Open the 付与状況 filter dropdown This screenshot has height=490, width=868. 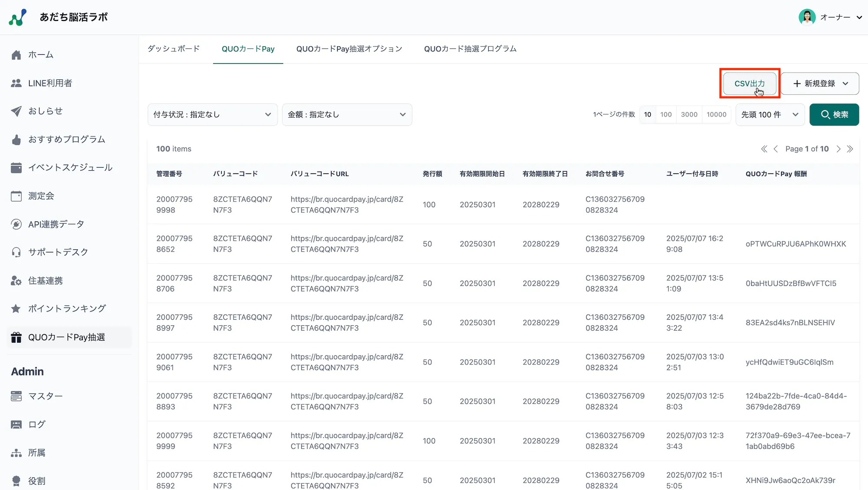(x=212, y=114)
